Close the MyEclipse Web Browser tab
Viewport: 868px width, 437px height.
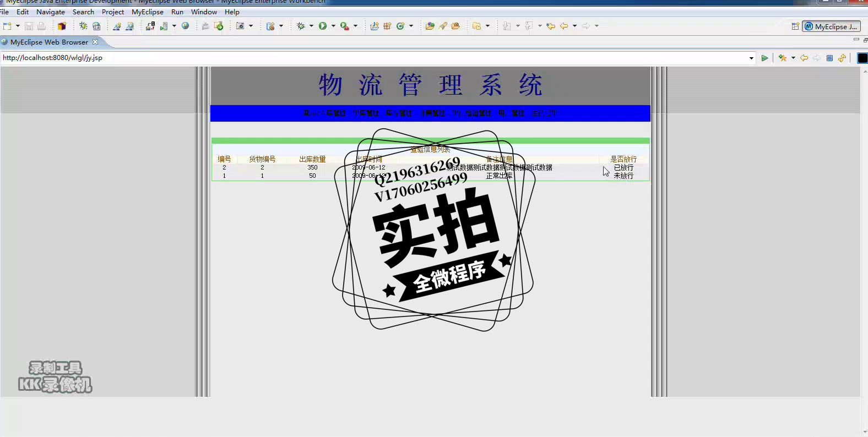[95, 42]
